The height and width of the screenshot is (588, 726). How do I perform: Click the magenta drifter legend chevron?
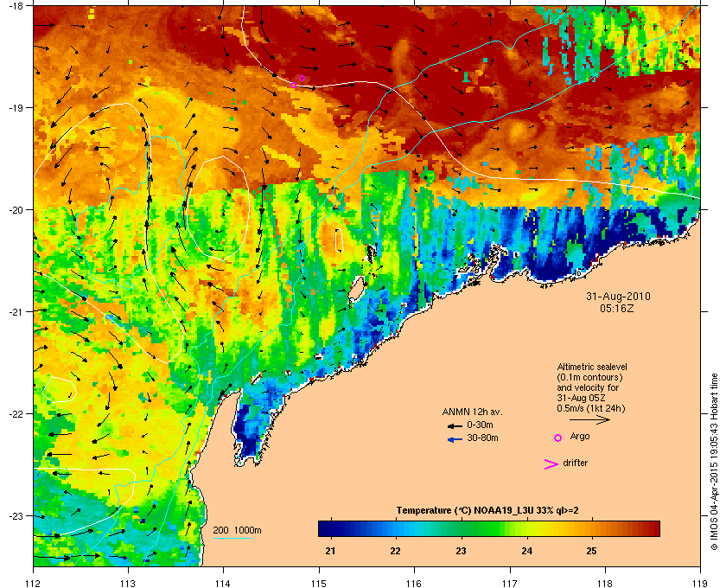(x=551, y=464)
